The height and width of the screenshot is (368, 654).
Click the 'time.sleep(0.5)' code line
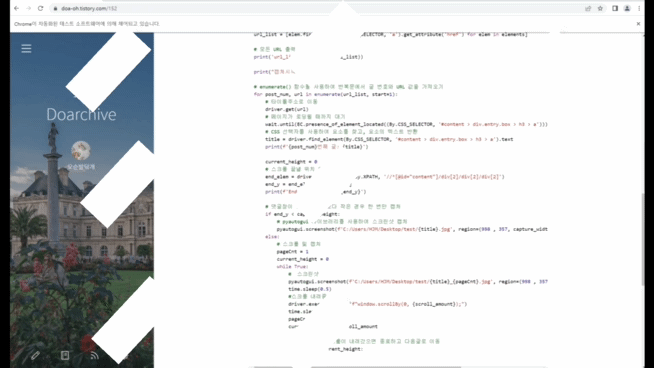coord(309,289)
